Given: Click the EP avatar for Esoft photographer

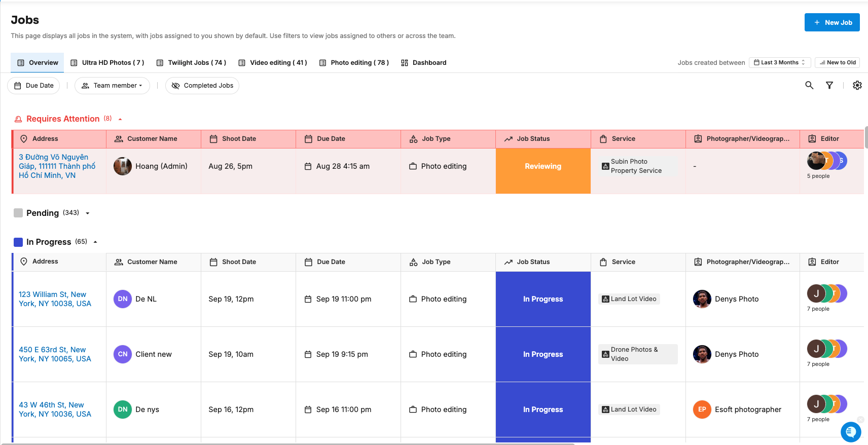Looking at the screenshot, I should point(702,410).
